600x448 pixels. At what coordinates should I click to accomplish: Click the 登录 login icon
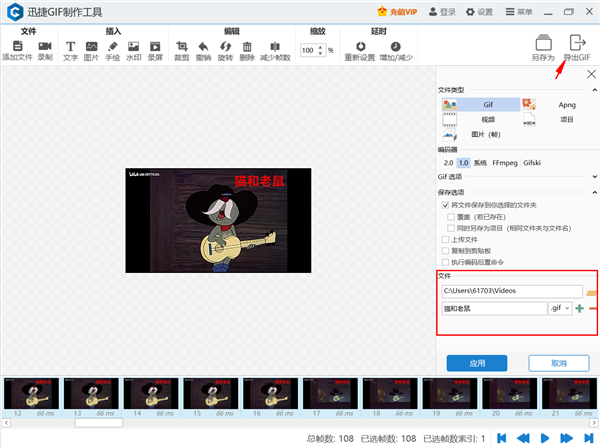[433, 12]
